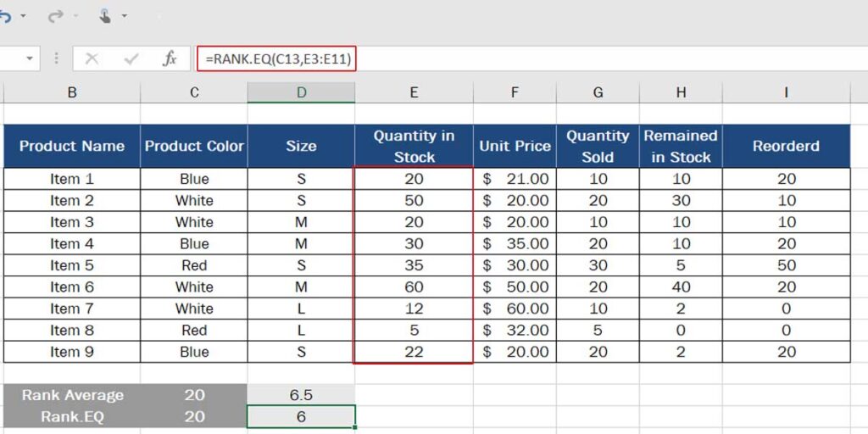Viewport: 868px width, 434px height.
Task: Select Item 4's unit price "$ 35.00"
Action: click(515, 243)
